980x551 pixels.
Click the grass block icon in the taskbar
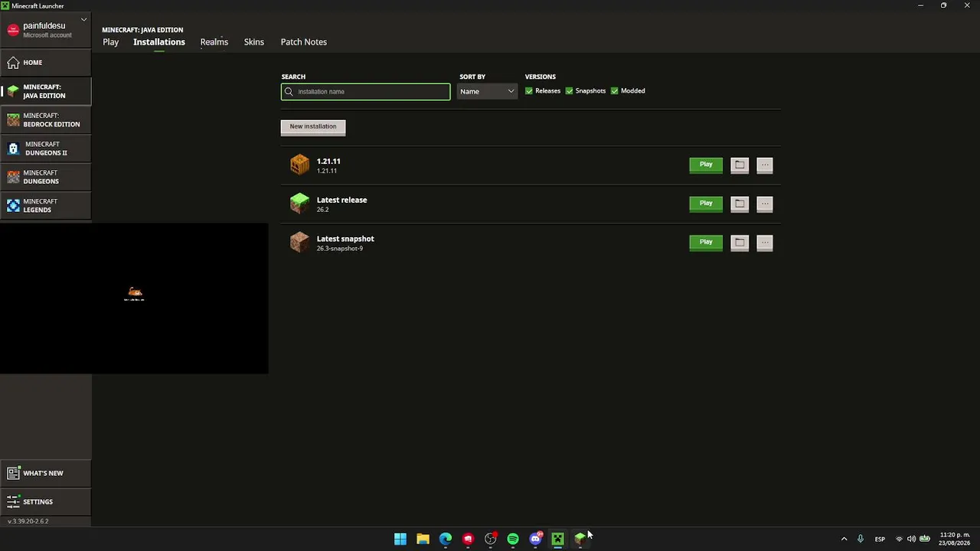click(580, 539)
